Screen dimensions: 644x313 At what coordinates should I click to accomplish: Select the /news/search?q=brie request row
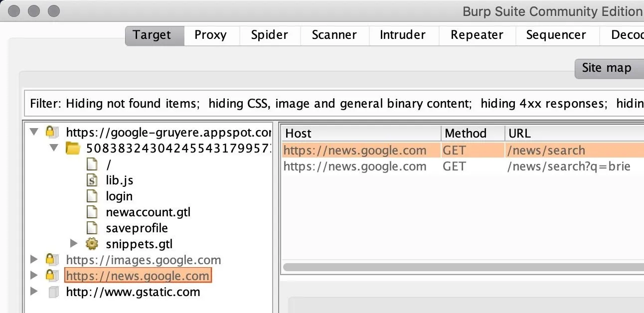tap(463, 166)
